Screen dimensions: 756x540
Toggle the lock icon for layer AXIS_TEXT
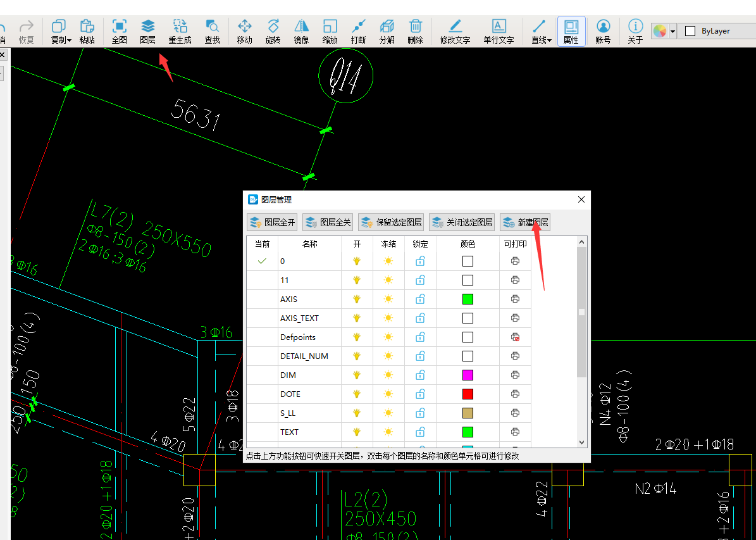pos(420,318)
